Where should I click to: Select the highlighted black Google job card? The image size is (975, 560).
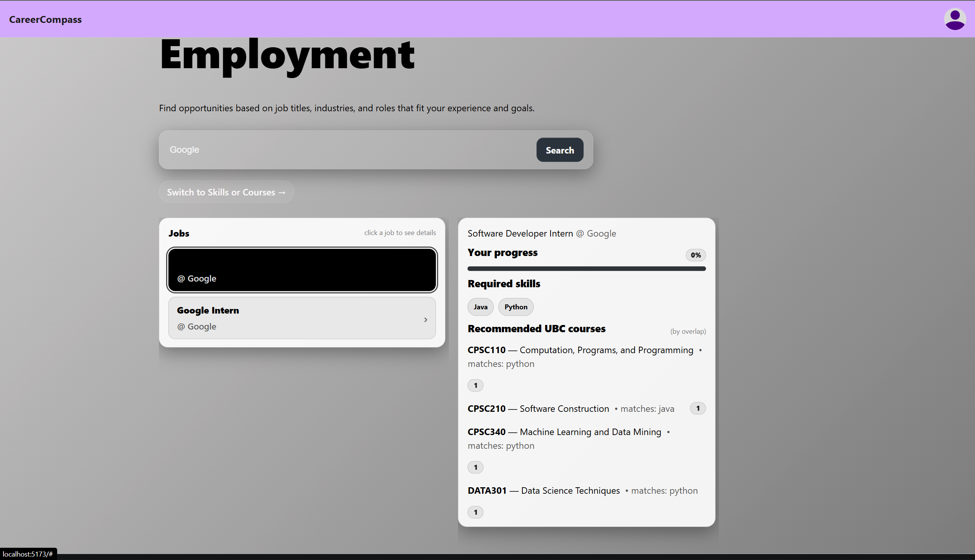(x=302, y=270)
